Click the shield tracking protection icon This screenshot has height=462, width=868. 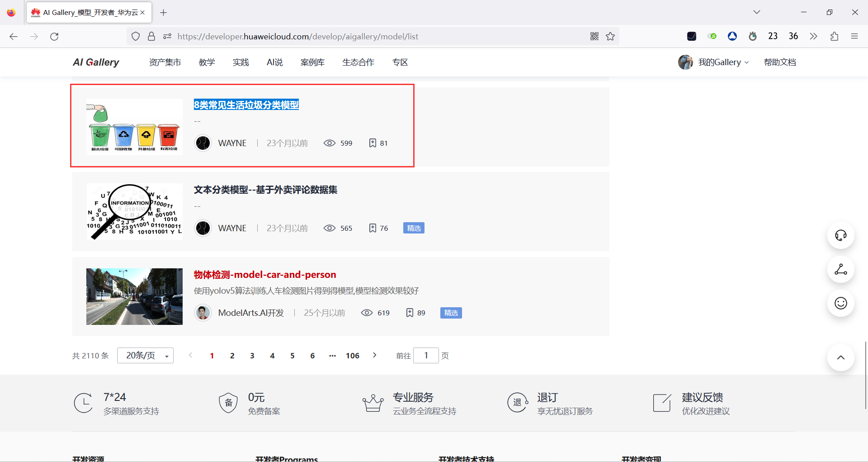tap(135, 36)
